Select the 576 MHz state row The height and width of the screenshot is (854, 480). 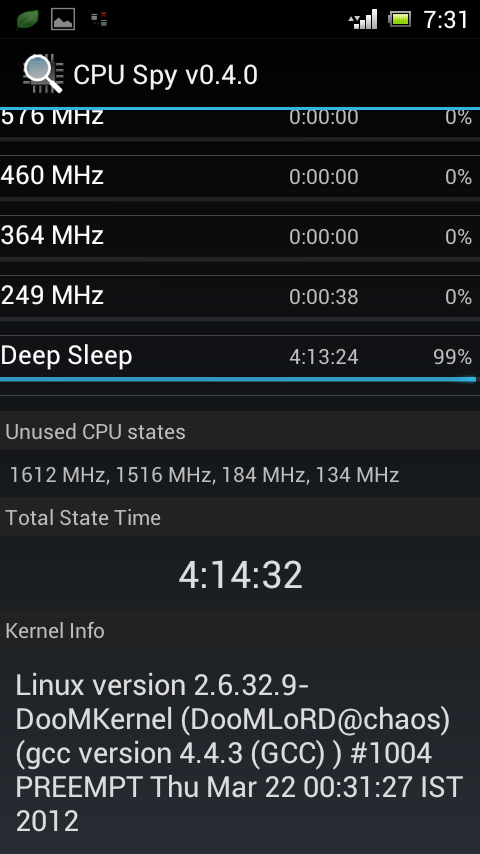pos(240,120)
